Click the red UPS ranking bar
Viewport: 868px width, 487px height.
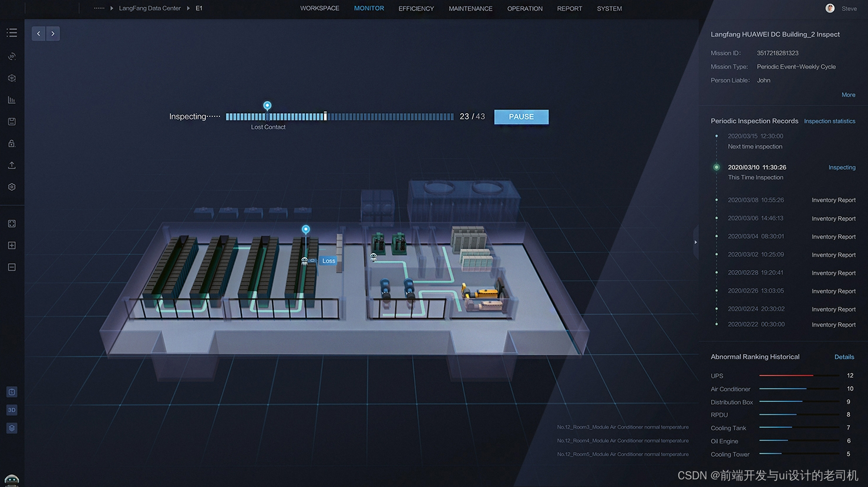pos(786,375)
